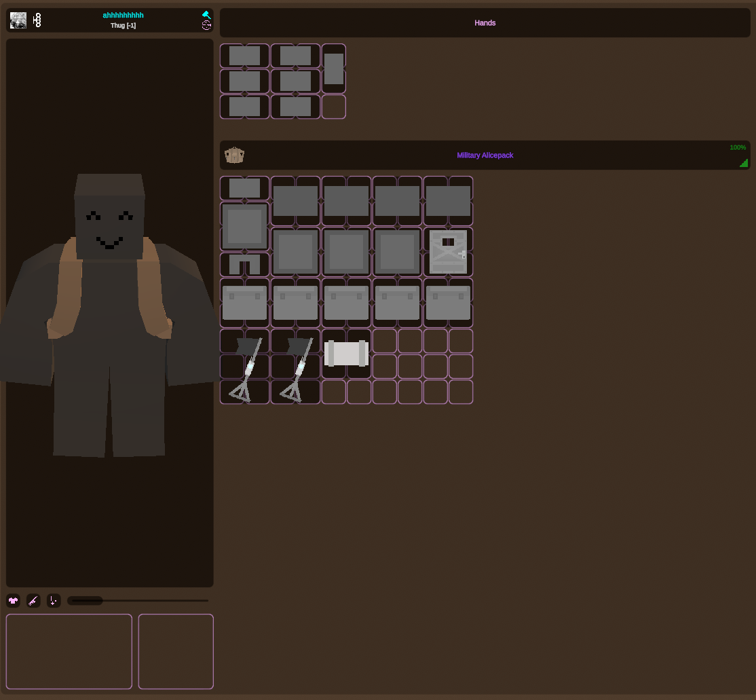Click the cyan gavel icon
This screenshot has width=756, height=700.
(206, 14)
